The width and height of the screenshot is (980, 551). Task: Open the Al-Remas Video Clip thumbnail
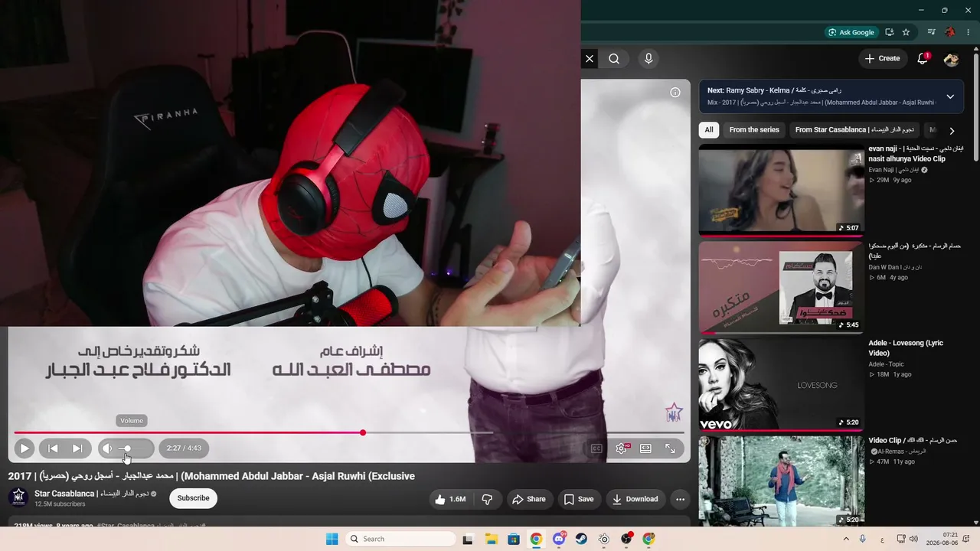(x=782, y=481)
